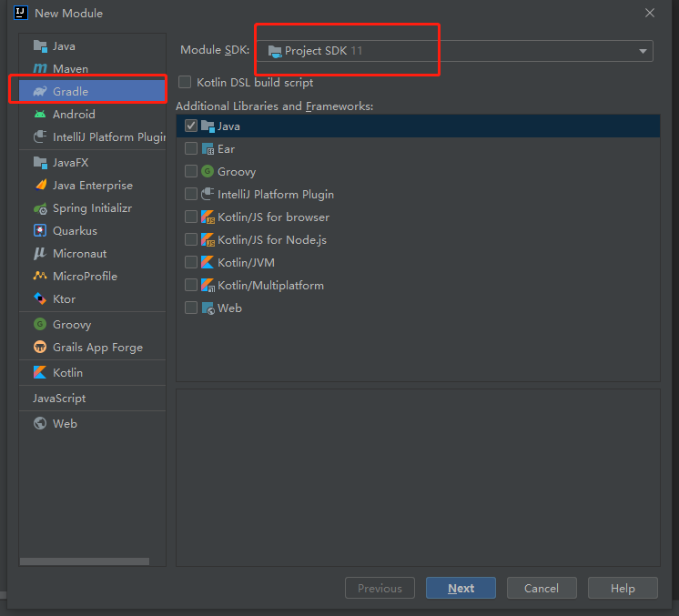The width and height of the screenshot is (679, 616).
Task: Click the Android robot icon
Action: coord(40,115)
